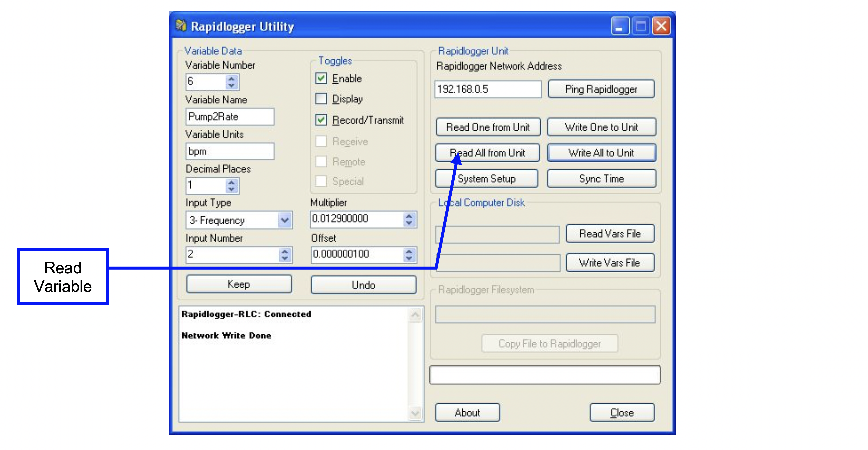Click Write All to Unit button
868x450 pixels.
601,152
